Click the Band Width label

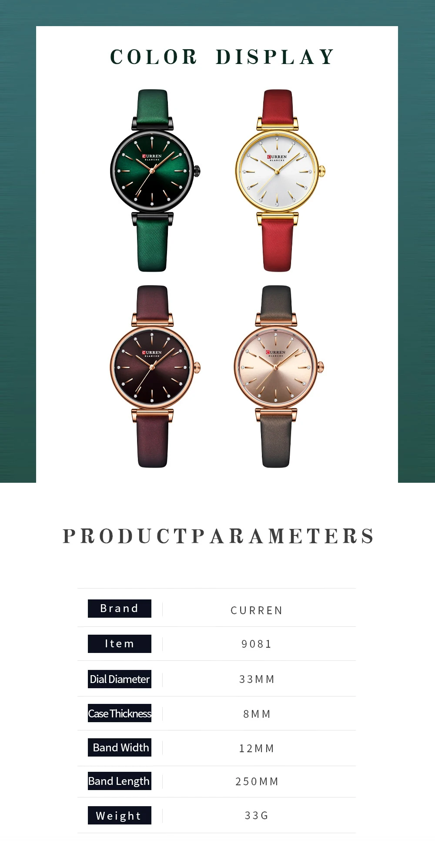pos(120,747)
